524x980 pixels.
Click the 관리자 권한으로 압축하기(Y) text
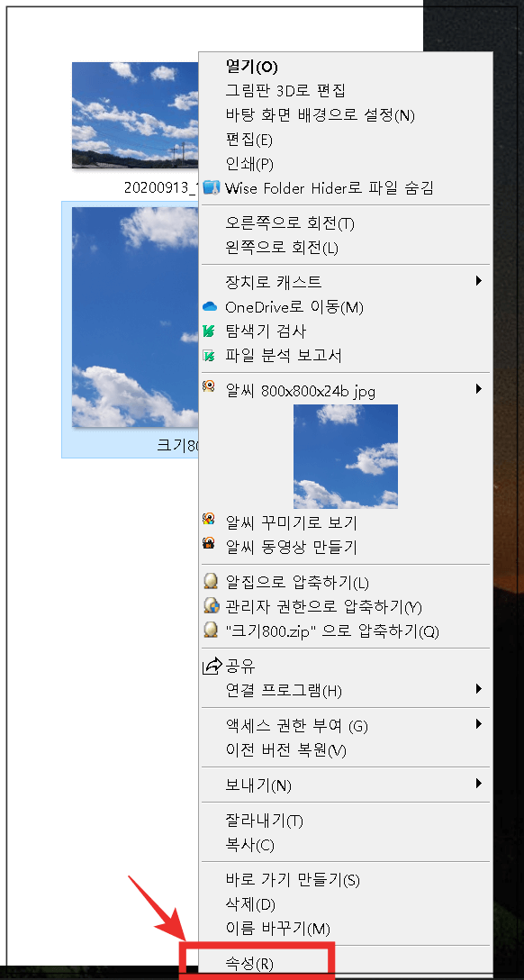[x=324, y=607]
